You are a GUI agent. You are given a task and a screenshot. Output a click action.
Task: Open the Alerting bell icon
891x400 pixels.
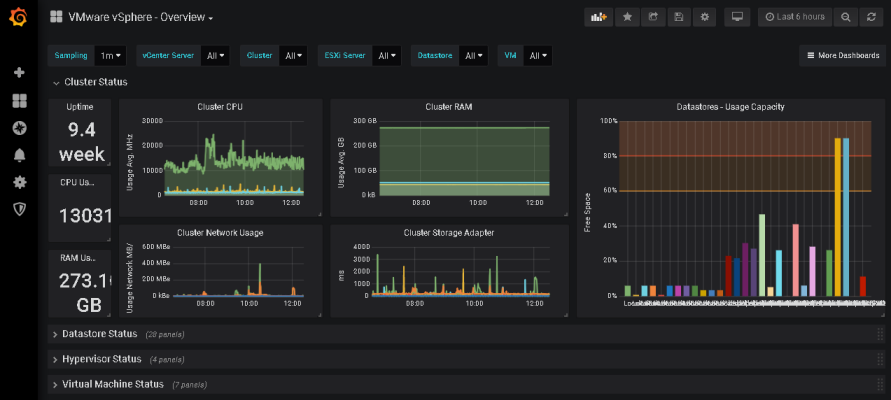click(x=19, y=155)
